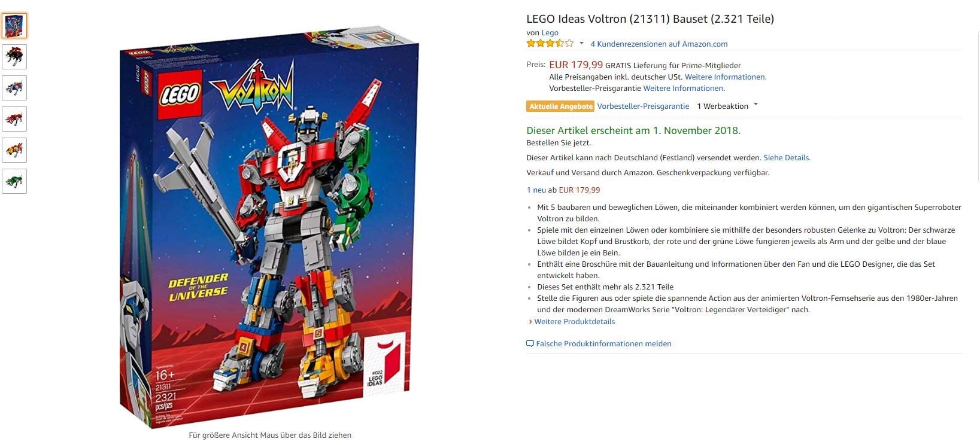
Task: Click the star rating icons
Action: (x=550, y=43)
